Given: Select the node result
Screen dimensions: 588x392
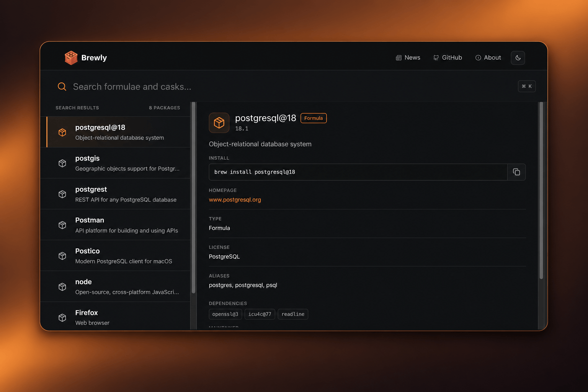Looking at the screenshot, I should coord(115,287).
